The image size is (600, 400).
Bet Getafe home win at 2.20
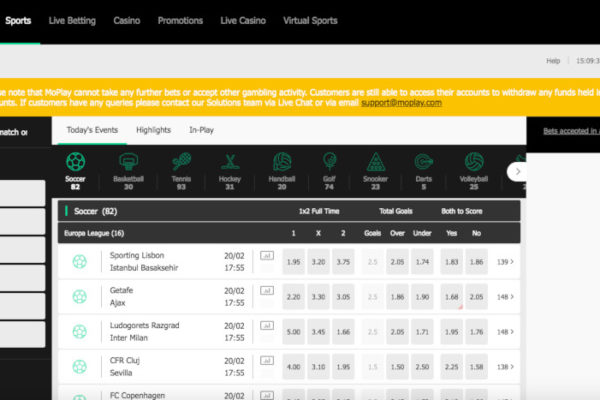tap(293, 297)
